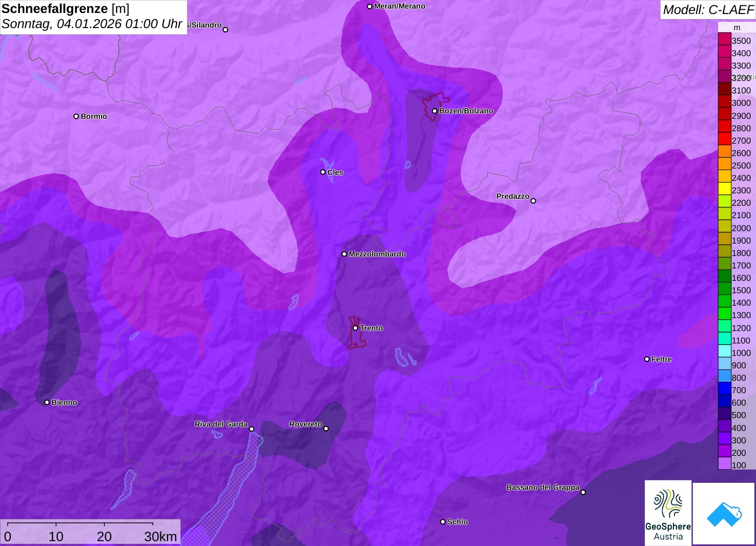756x546 pixels.
Task: Select the Bienno city marker
Action: 47,402
